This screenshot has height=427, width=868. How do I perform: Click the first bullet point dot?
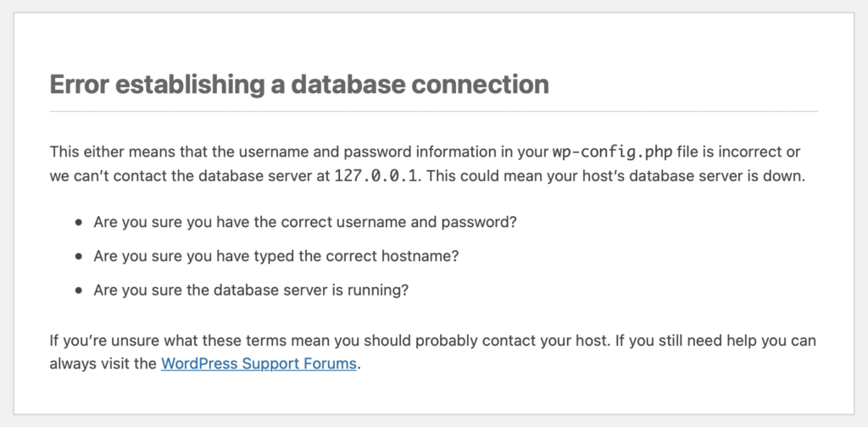point(80,222)
